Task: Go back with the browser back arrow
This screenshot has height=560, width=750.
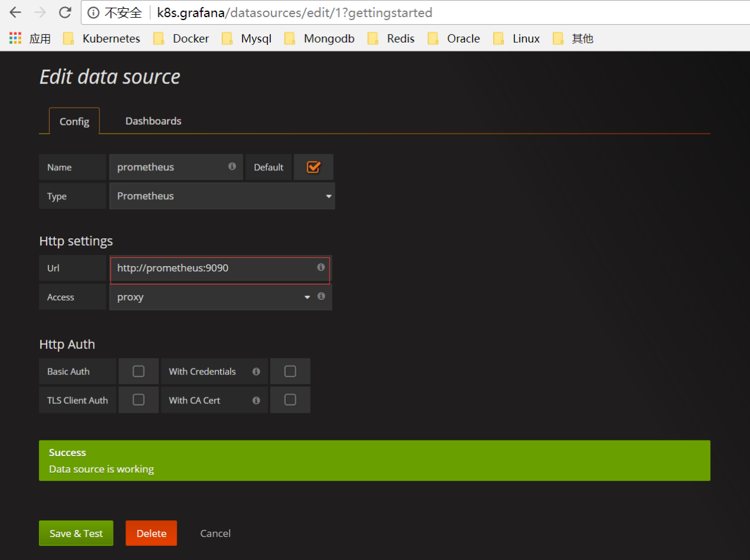Action: [16, 12]
